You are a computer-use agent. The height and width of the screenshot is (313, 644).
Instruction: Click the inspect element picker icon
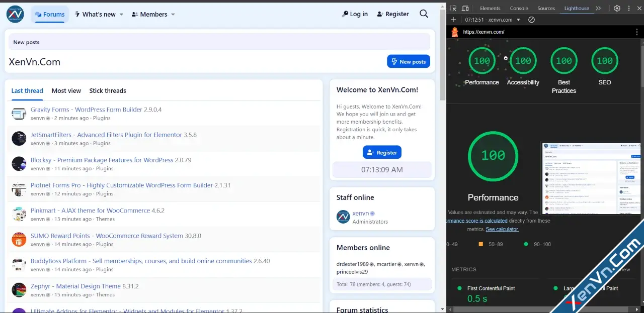coord(453,9)
